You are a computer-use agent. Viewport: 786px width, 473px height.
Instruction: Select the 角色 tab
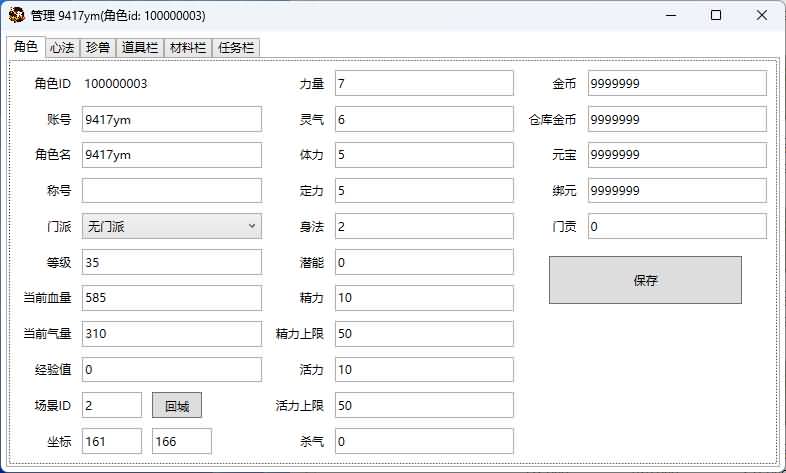tap(26, 47)
